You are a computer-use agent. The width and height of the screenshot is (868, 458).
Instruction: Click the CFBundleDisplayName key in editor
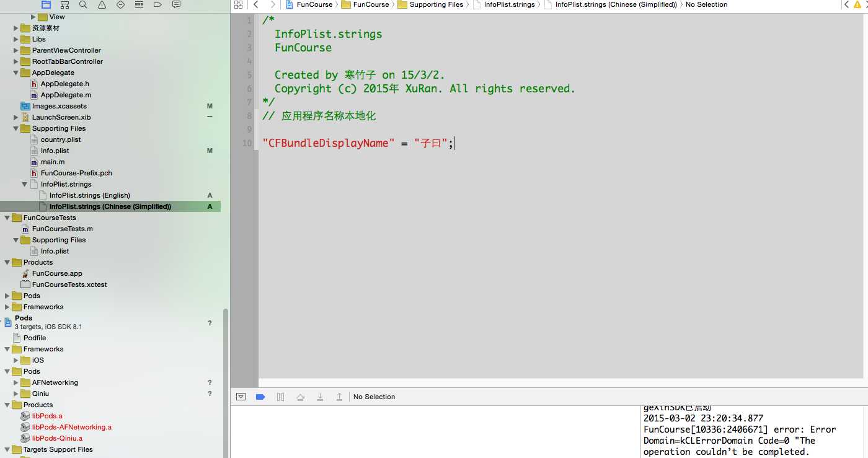(329, 143)
